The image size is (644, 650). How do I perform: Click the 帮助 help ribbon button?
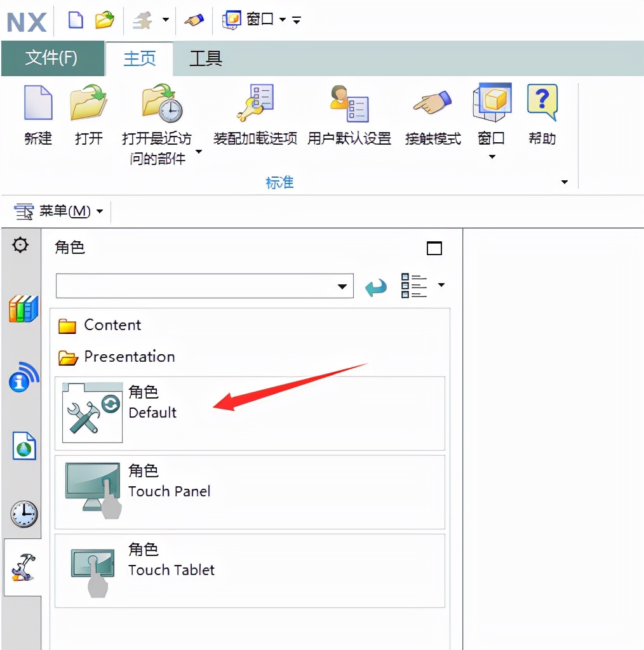[542, 114]
